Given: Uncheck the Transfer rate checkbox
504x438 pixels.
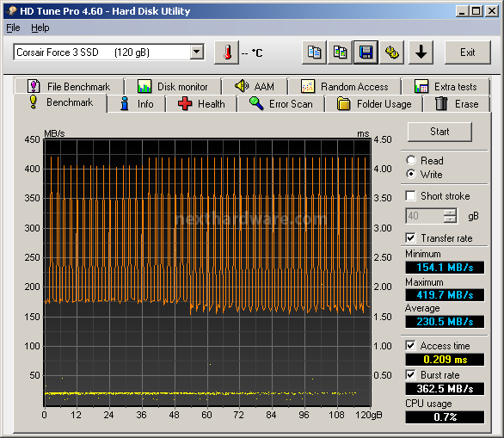Looking at the screenshot, I should [410, 238].
